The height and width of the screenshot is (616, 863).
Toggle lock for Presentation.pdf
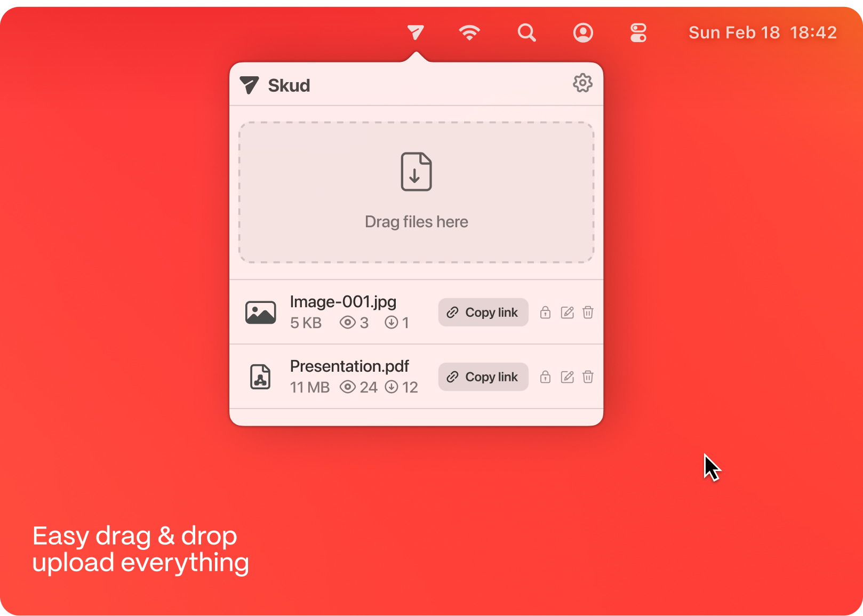click(545, 377)
